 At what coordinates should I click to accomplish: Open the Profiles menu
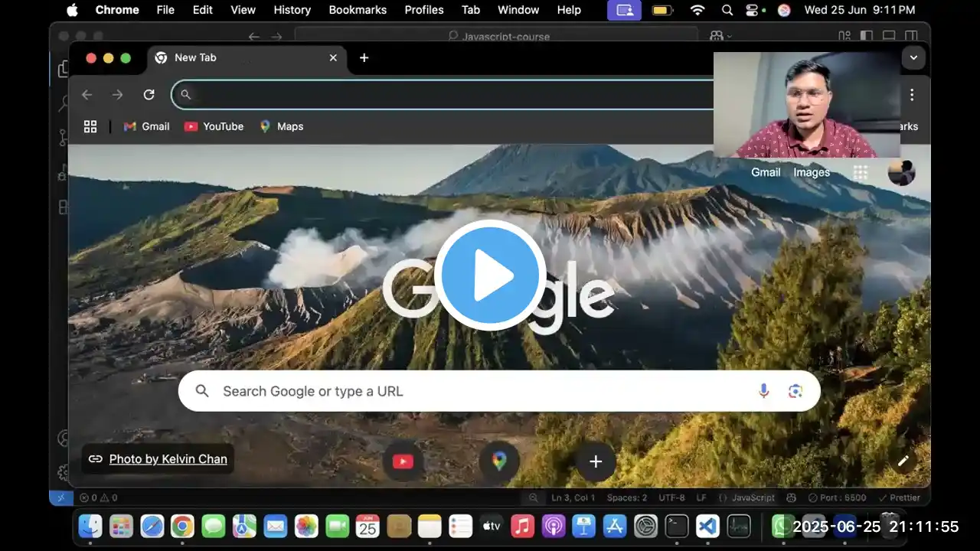tap(424, 10)
